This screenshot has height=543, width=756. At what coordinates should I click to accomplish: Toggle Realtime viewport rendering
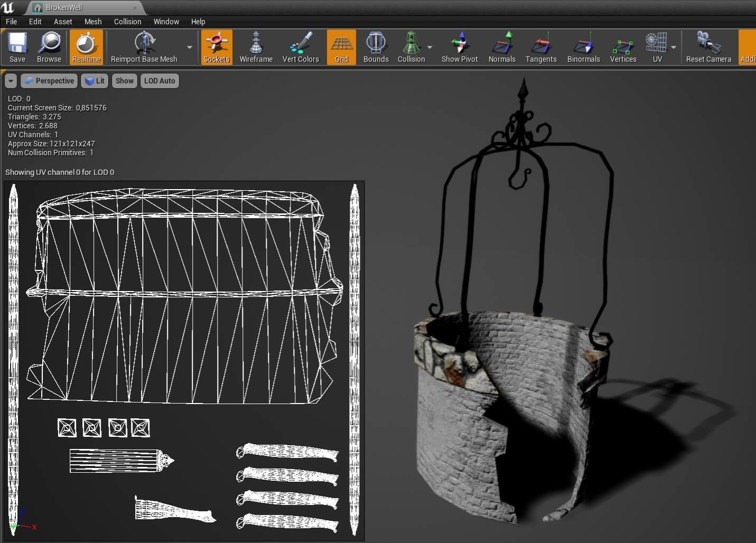86,47
